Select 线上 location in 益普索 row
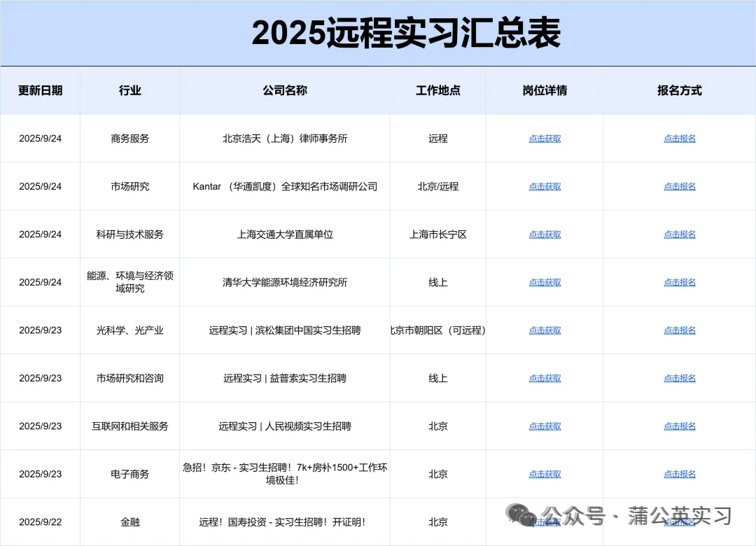The height and width of the screenshot is (546, 756). (x=438, y=378)
